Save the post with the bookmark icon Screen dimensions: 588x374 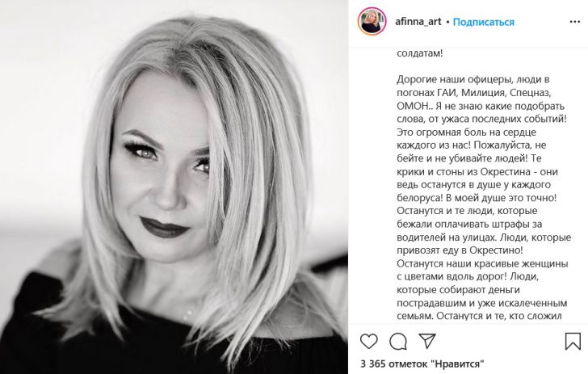(x=573, y=341)
